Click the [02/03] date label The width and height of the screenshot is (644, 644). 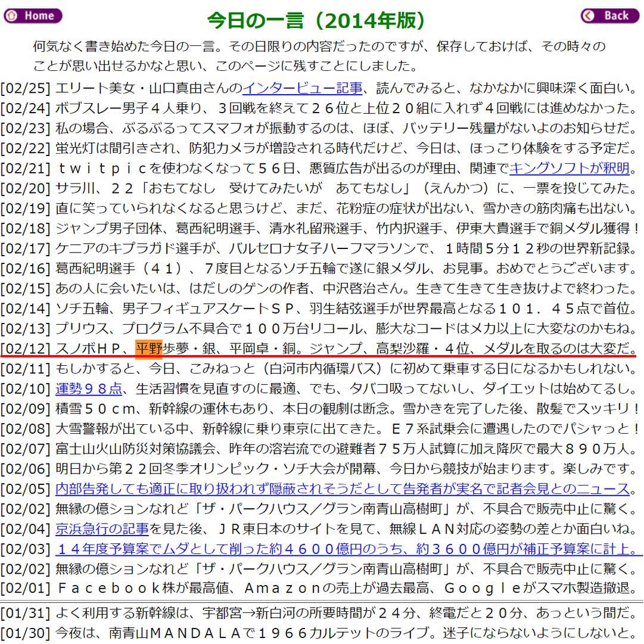tap(26, 549)
